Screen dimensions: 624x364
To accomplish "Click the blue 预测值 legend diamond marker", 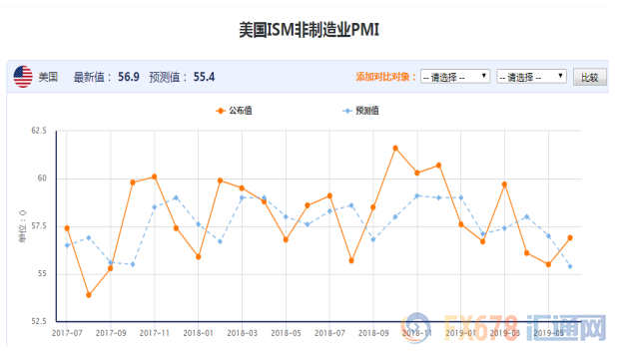I will click(x=347, y=111).
